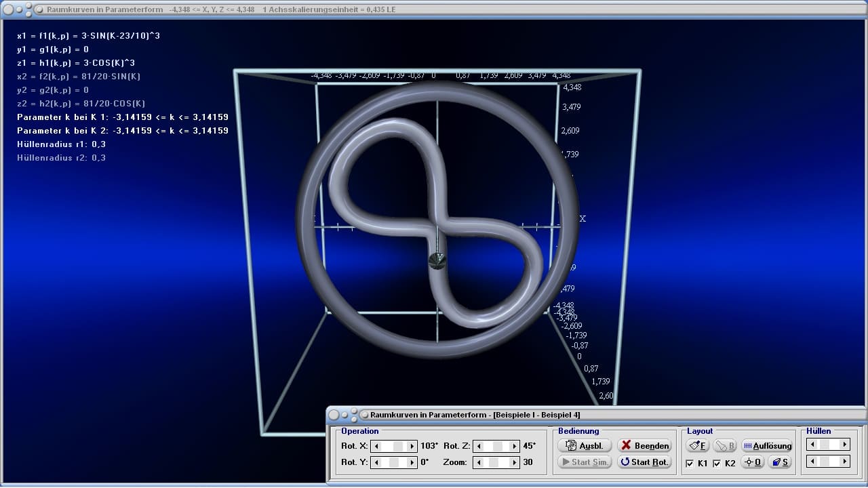The height and width of the screenshot is (488, 868).
Task: Decrease Rot. Z with left arrow
Action: point(478,446)
